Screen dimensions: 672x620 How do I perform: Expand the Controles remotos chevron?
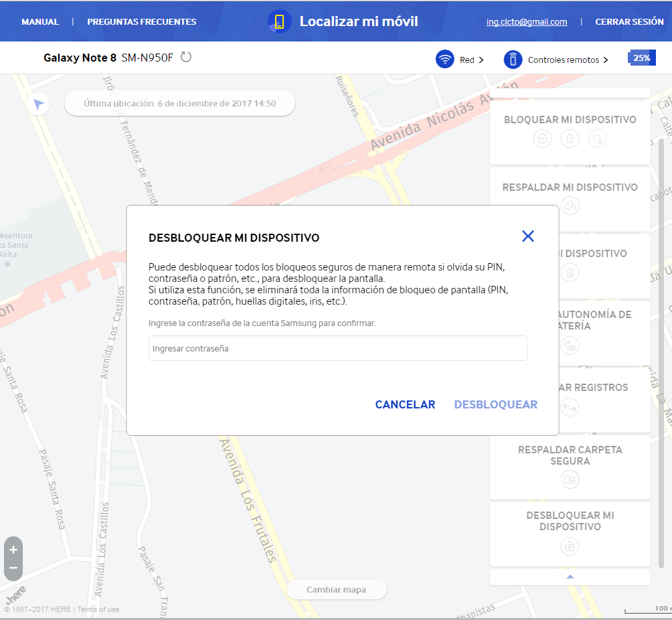(x=606, y=60)
